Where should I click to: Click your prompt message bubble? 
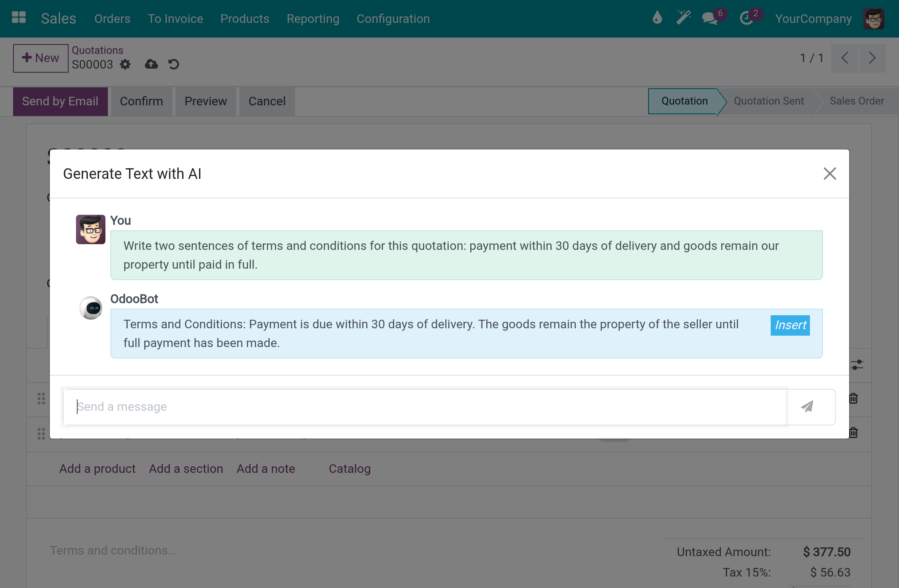467,255
